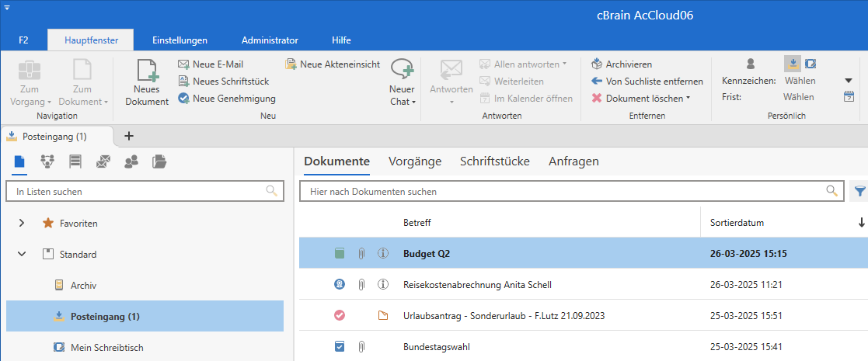
Task: Click Neue Genehmigung in the ribbon
Action: click(x=233, y=99)
